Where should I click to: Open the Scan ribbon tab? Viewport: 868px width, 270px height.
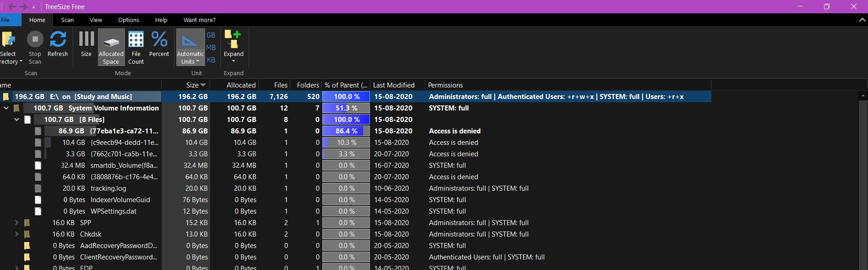pyautogui.click(x=67, y=20)
